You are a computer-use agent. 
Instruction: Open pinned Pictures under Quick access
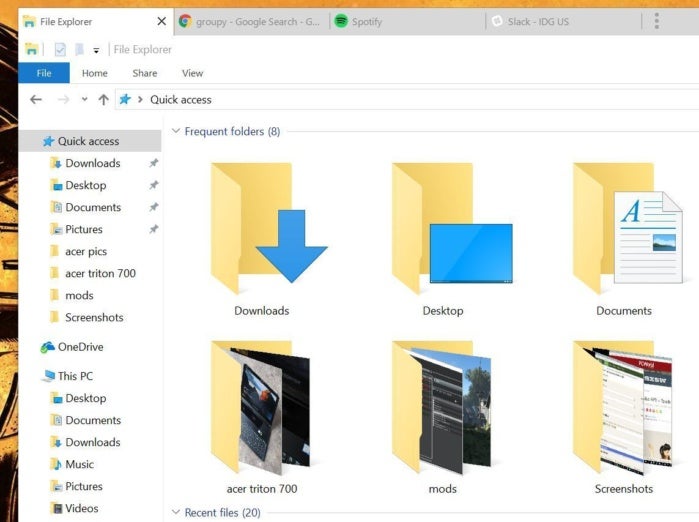click(x=84, y=229)
